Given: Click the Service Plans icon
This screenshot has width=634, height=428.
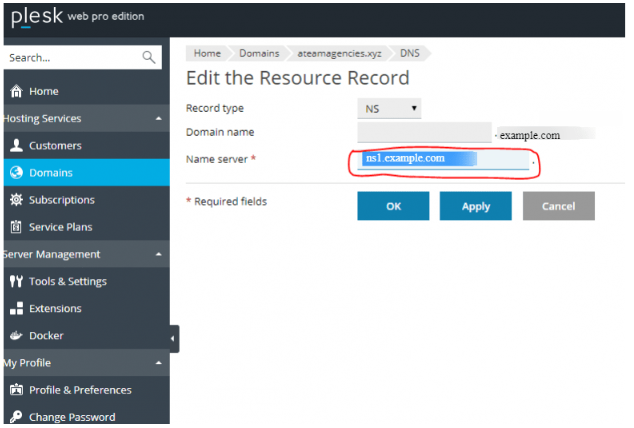Looking at the screenshot, I should point(16,227).
